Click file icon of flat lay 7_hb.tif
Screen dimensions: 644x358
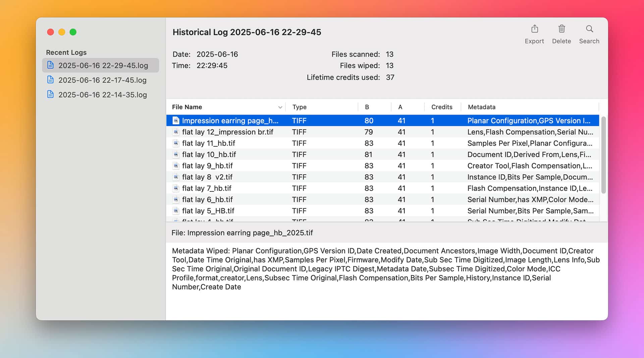pos(176,188)
